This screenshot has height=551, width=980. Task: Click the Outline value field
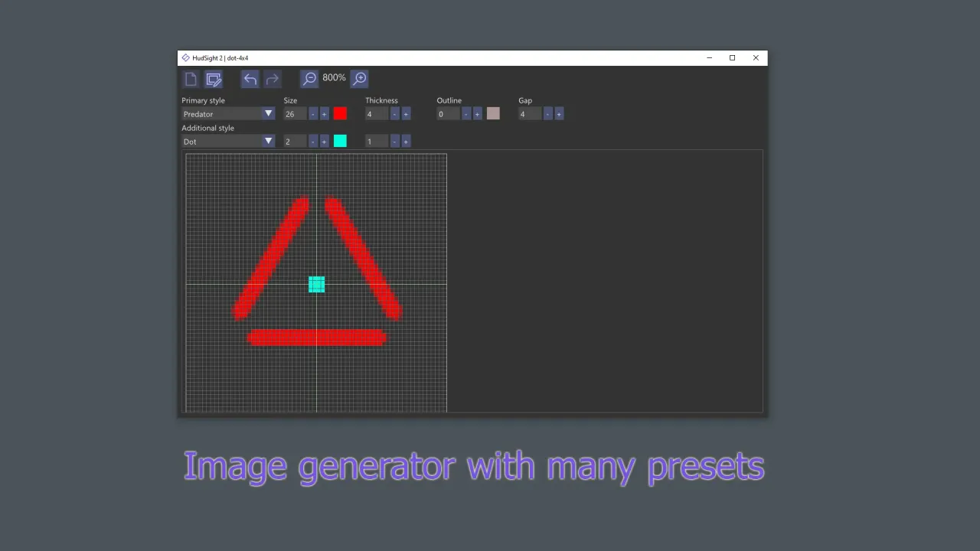(448, 113)
